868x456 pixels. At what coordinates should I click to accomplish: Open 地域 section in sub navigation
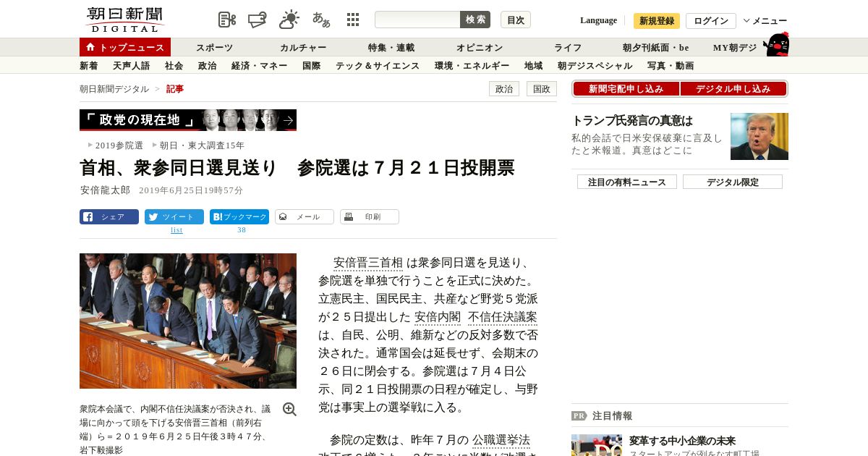pos(533,66)
